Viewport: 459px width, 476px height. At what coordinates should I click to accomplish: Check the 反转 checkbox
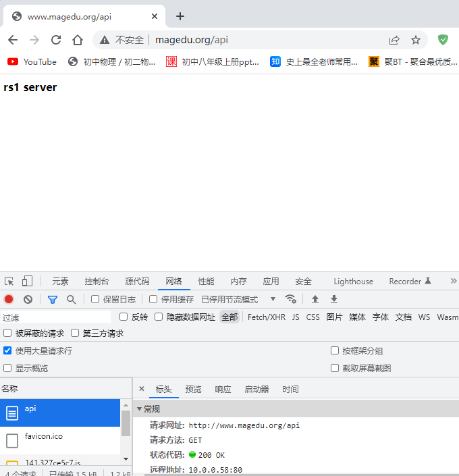pyautogui.click(x=124, y=317)
